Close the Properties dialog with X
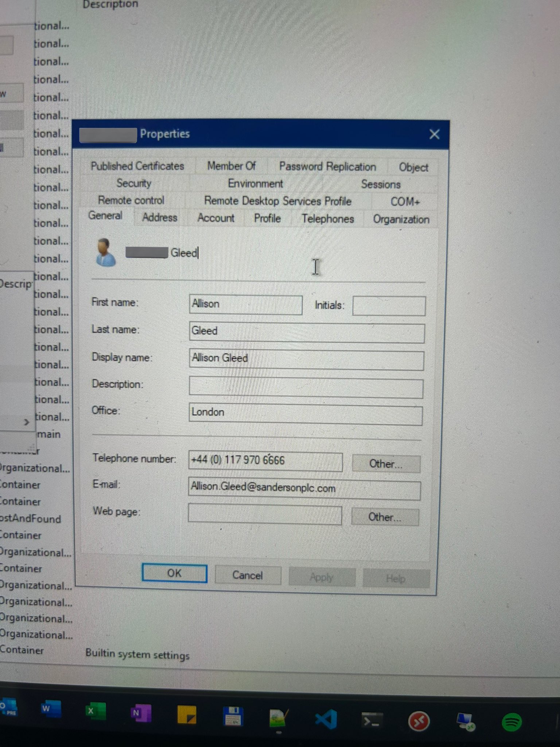Screen dimensions: 560x747 (x=434, y=134)
